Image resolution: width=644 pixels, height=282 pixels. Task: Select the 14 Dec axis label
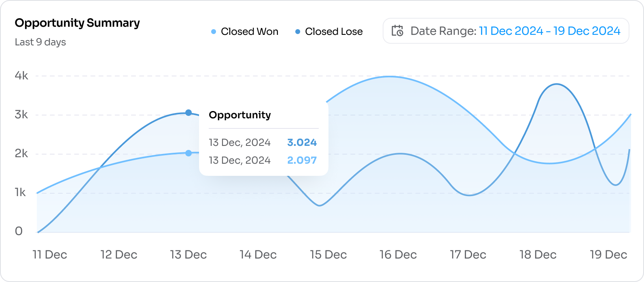click(x=258, y=255)
